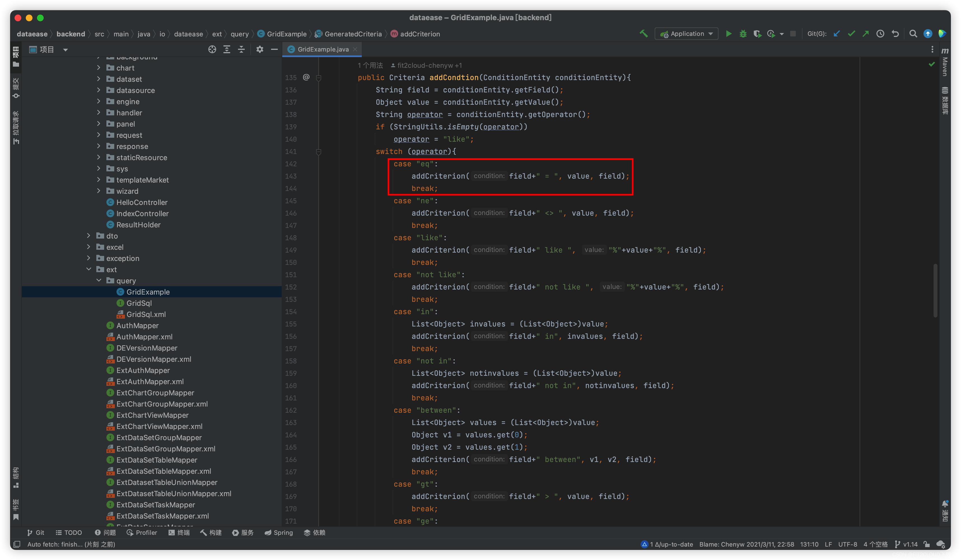Toggle read-only lock icon in status bar
Image resolution: width=961 pixels, height=560 pixels.
(927, 544)
